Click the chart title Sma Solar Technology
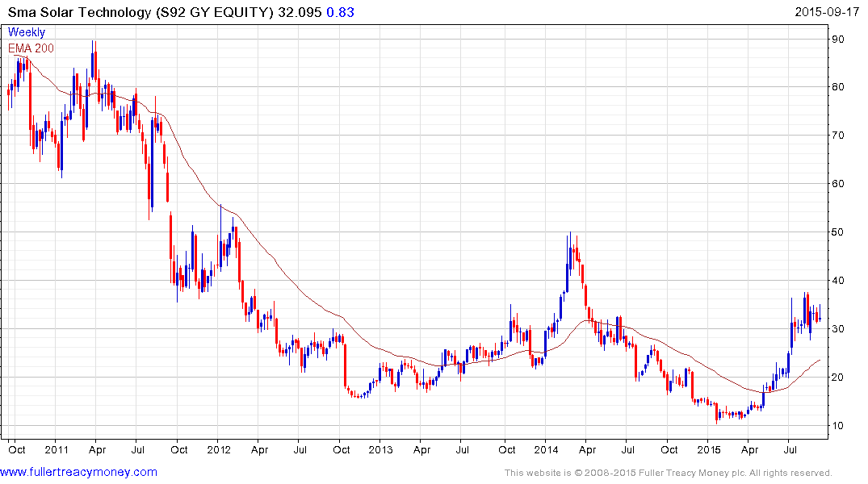This screenshot has height=484, width=868. pyautogui.click(x=79, y=12)
